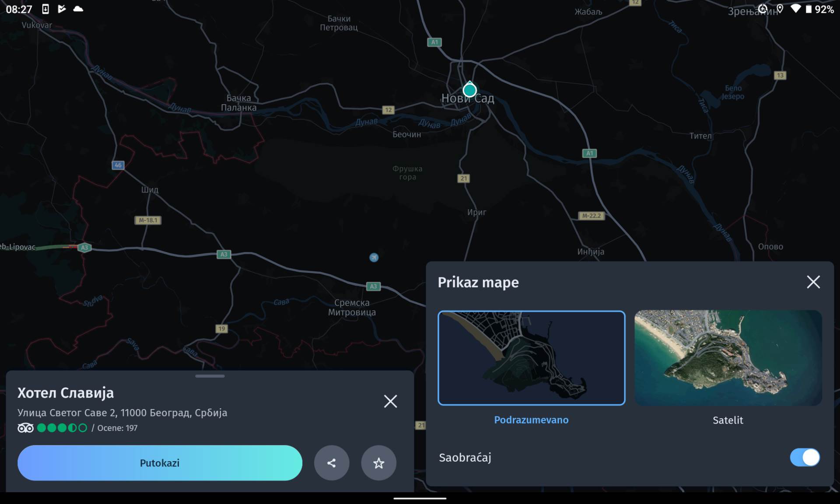Viewport: 840px width, 504px height.
Task: Add Hotel Slavija to favorites with star icon
Action: pos(378,463)
